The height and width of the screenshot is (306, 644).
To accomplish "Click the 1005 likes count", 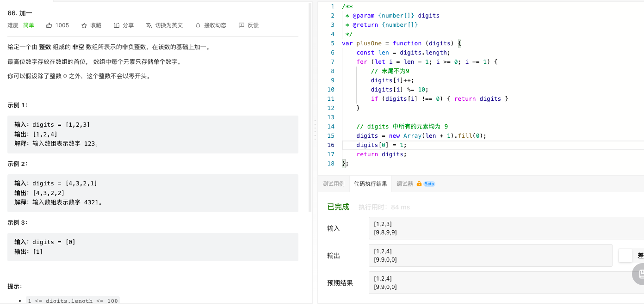I will (x=62, y=25).
